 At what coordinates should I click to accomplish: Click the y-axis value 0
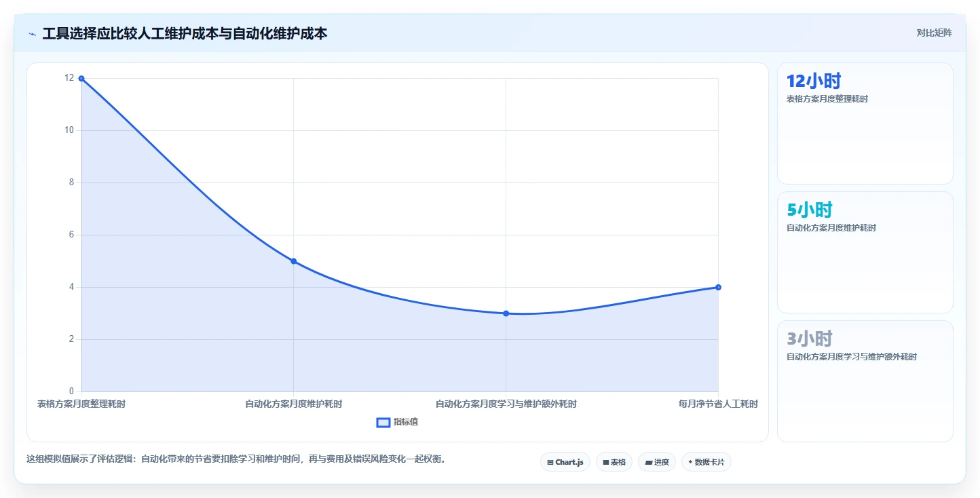click(x=71, y=391)
